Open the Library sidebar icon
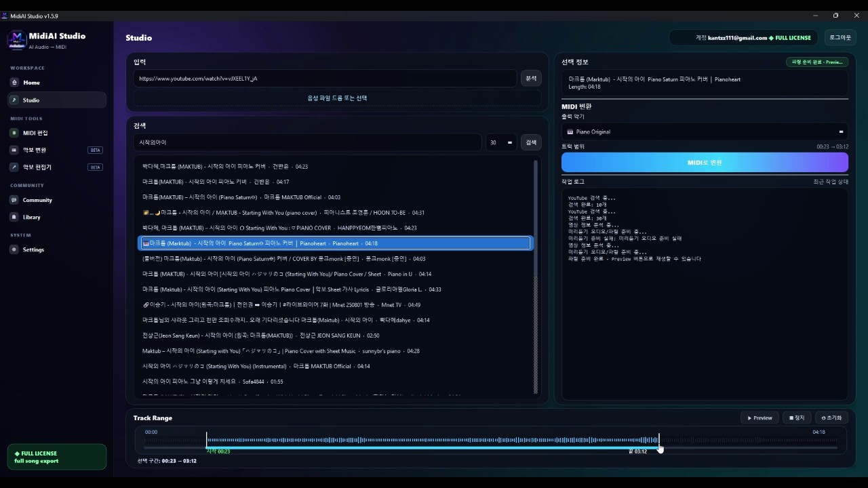Screen dimensions: 868x488 point(14,217)
